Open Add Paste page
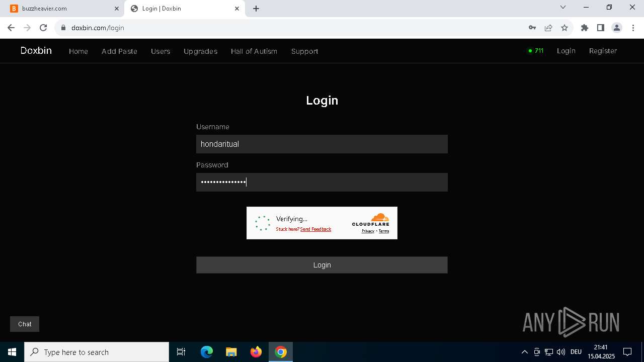The image size is (644, 362). tap(119, 51)
